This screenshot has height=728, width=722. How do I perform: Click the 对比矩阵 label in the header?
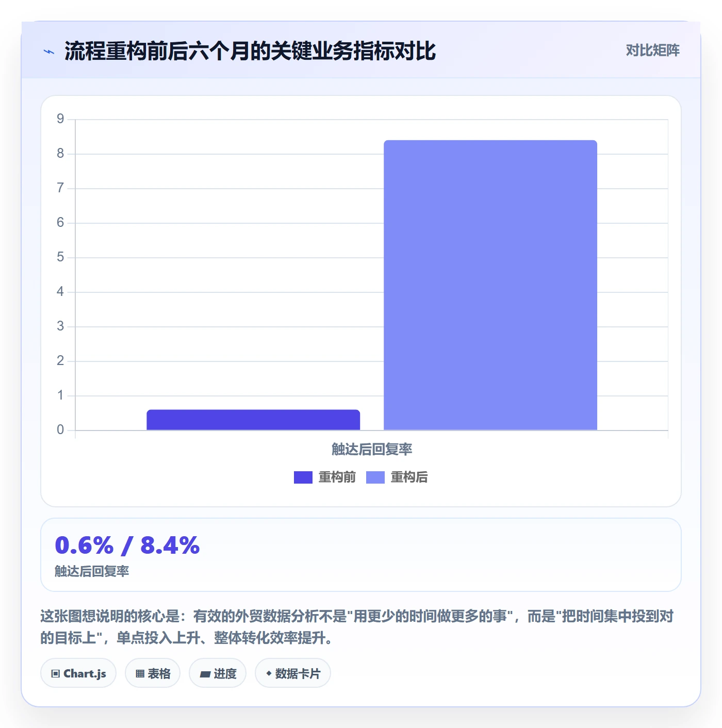click(652, 51)
